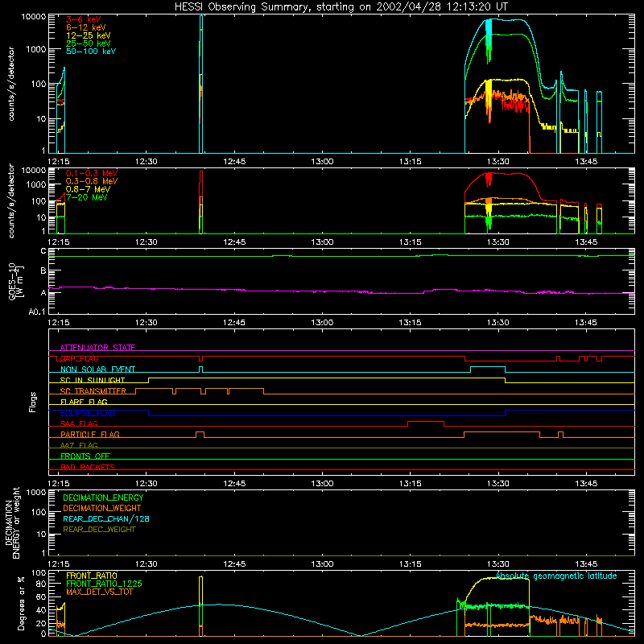Image resolution: width=644 pixels, height=644 pixels.
Task: Click the Degrees or % axis title
Action: tap(22, 603)
